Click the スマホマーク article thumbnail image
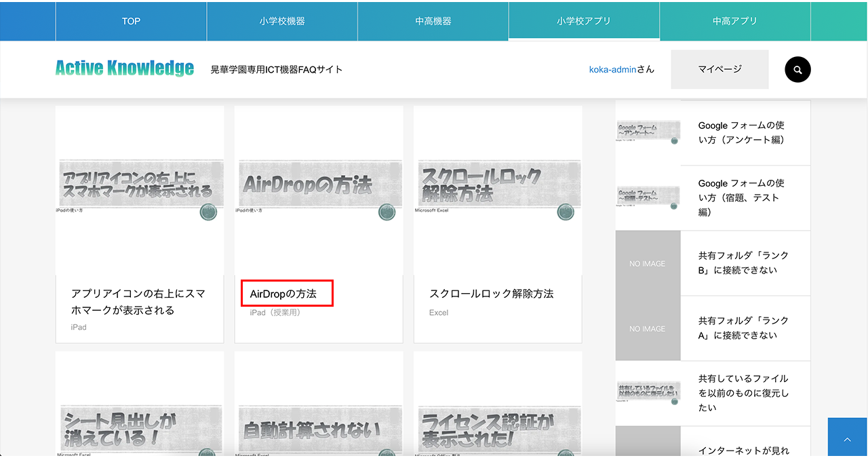Screen dimensions: 868x458 point(140,190)
